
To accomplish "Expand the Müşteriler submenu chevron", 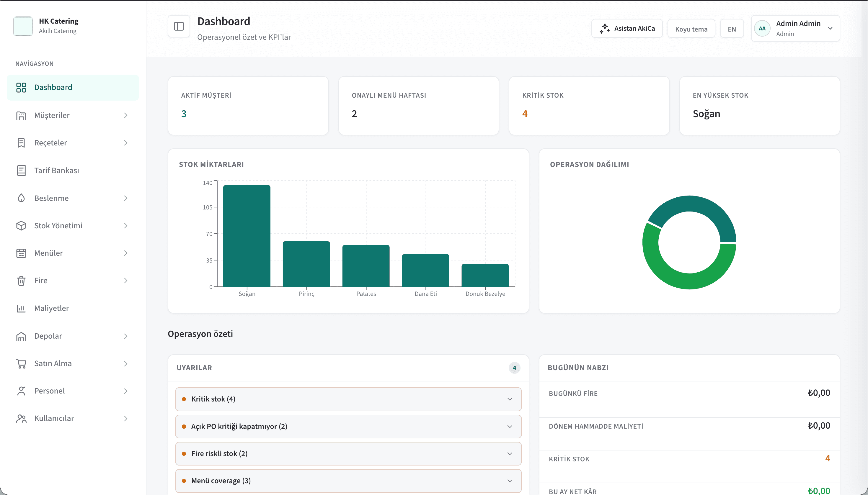I will pos(125,116).
